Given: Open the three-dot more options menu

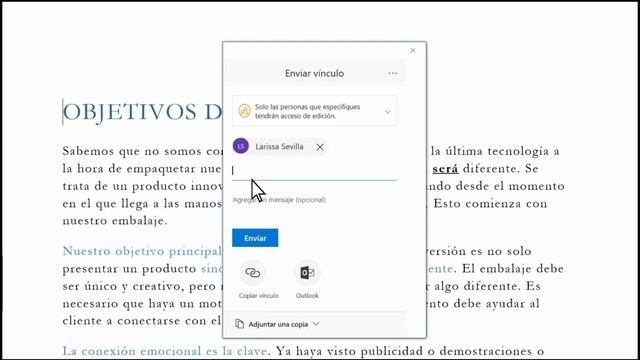Looking at the screenshot, I should tap(393, 73).
